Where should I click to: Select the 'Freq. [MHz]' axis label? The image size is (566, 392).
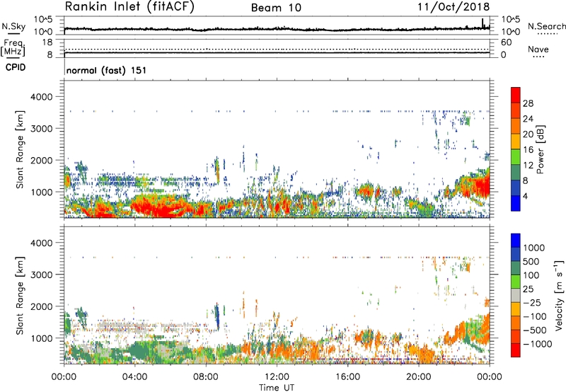coord(13,47)
